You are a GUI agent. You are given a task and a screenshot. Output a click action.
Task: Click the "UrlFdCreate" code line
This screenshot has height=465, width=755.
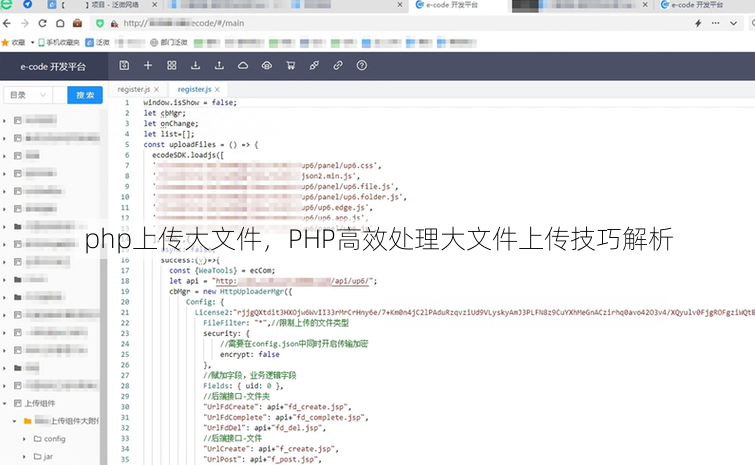[277, 407]
